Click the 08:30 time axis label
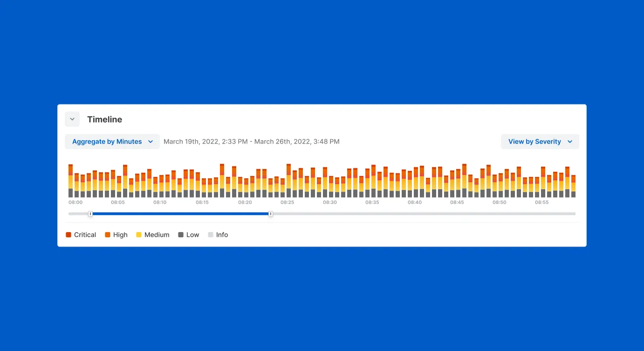 pyautogui.click(x=330, y=203)
